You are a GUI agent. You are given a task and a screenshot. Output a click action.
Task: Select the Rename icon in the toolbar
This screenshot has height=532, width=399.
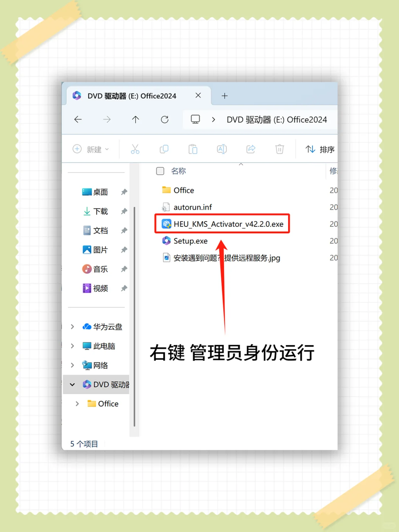tap(222, 149)
